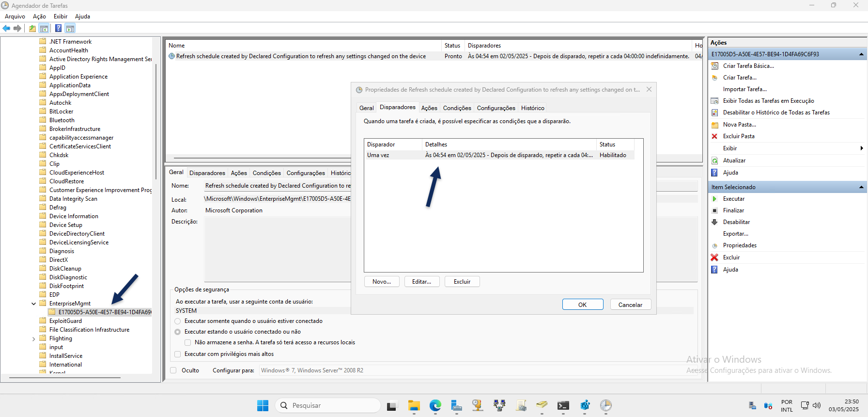This screenshot has width=868, height=417.
Task: Click the tree pane horizontal scrollbar
Action: (65, 377)
